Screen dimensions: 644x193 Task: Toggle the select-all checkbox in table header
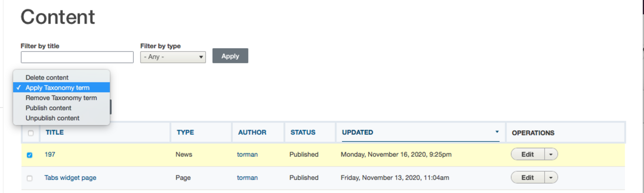[x=31, y=133]
